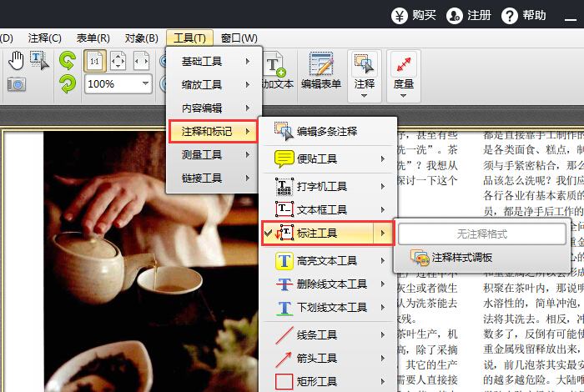Open the 编辑表单 form editor
The image size is (584, 392).
321,71
